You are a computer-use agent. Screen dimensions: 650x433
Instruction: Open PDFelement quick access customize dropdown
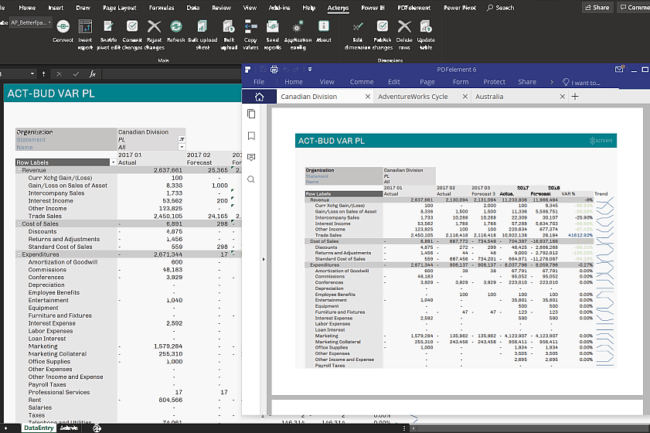[309, 69]
